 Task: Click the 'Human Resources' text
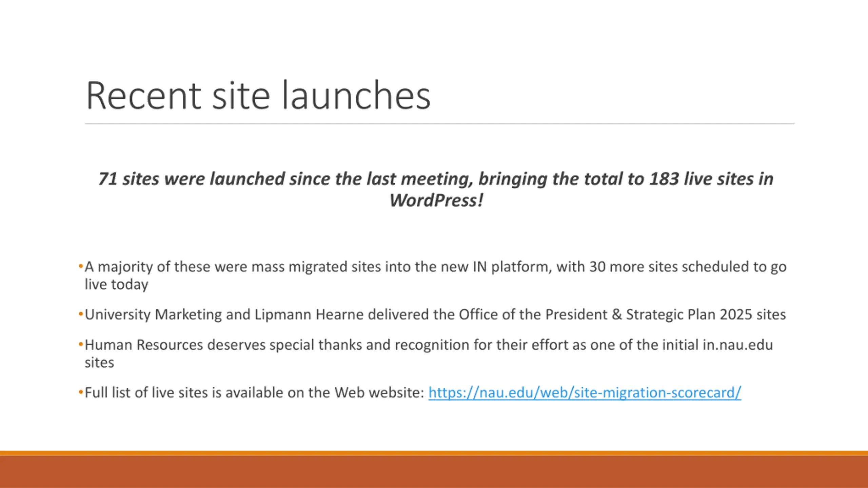click(144, 345)
